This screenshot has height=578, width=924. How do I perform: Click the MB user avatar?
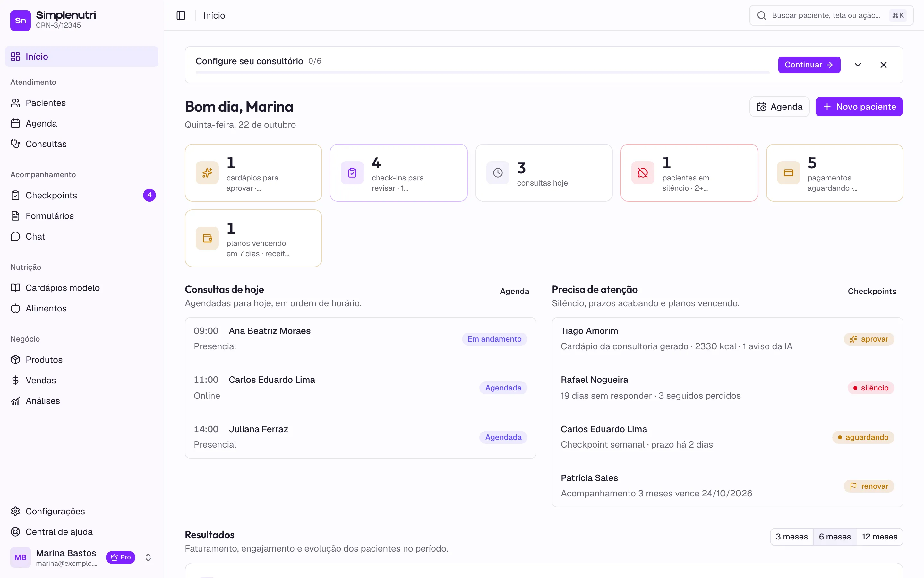pos(21,557)
